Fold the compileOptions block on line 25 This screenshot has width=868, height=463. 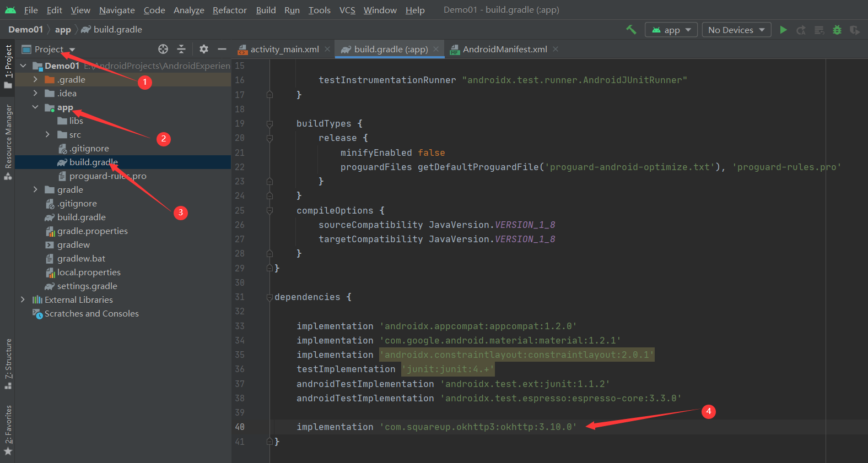[x=269, y=210]
